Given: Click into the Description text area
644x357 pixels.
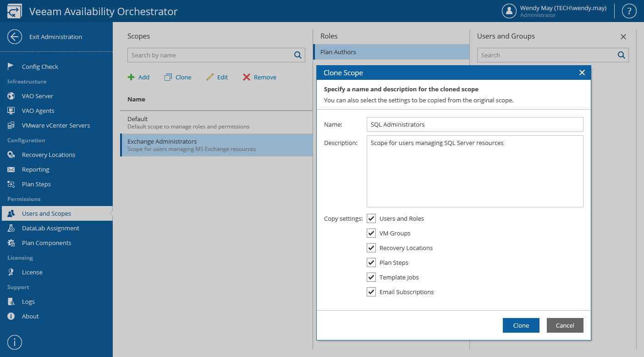Looking at the screenshot, I should pos(475,171).
